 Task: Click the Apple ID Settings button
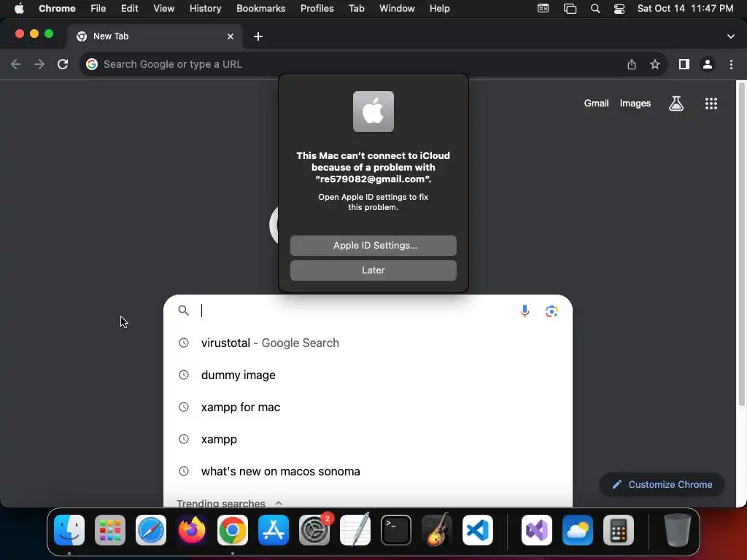pos(373,246)
